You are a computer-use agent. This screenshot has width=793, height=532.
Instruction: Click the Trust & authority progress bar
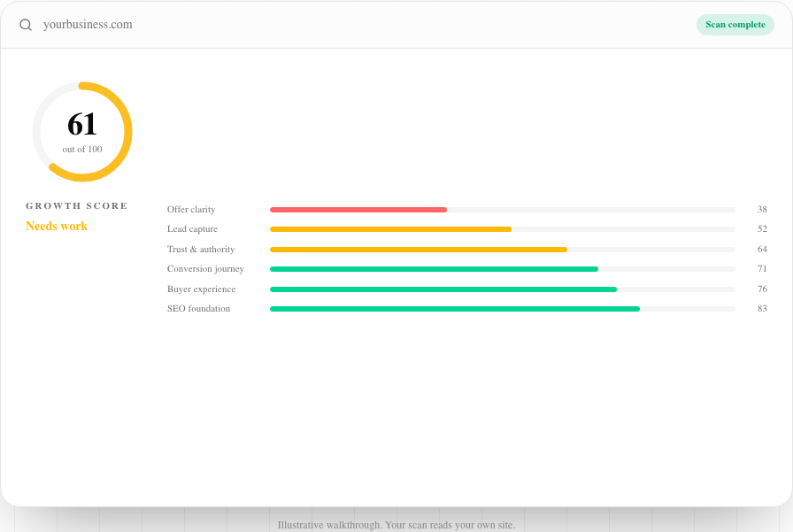pos(502,250)
